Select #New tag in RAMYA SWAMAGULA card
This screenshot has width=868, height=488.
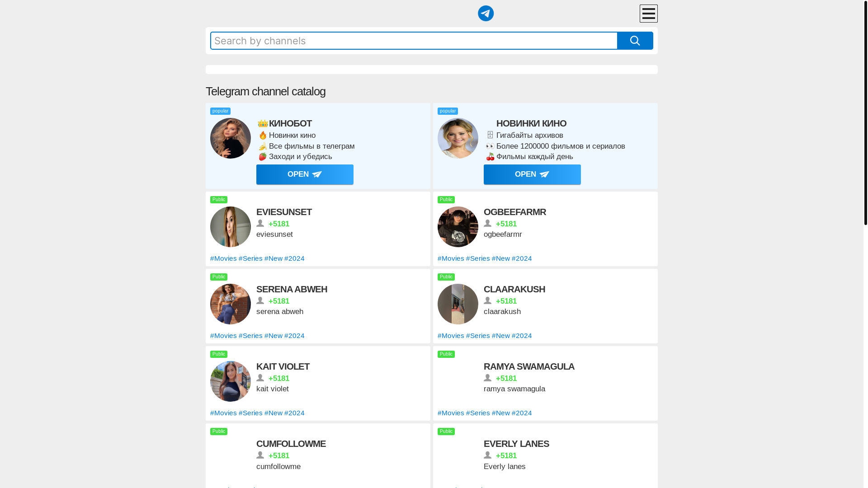(x=501, y=413)
